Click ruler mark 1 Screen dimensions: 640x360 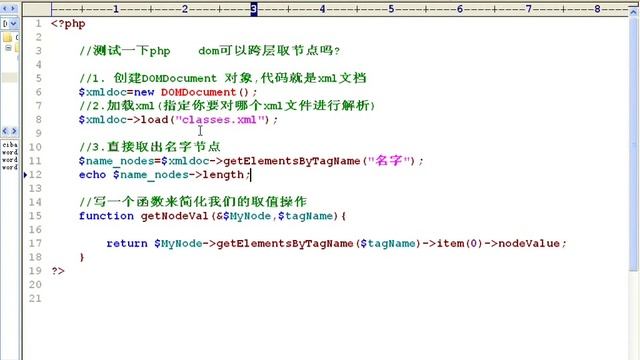tap(116, 9)
